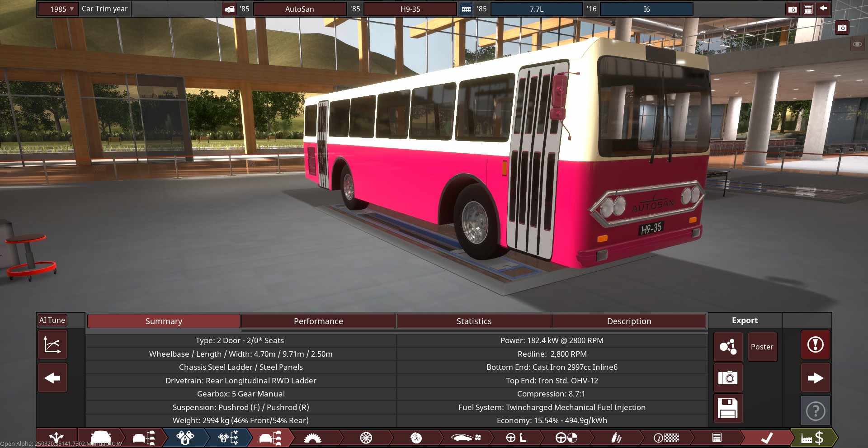Click the checkmark finish step icon

tap(767, 438)
